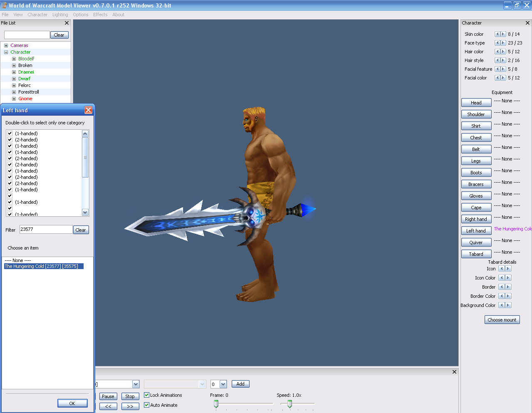The width and height of the screenshot is (532, 413).
Task: Click next arrow for Background Color
Action: tap(508, 305)
